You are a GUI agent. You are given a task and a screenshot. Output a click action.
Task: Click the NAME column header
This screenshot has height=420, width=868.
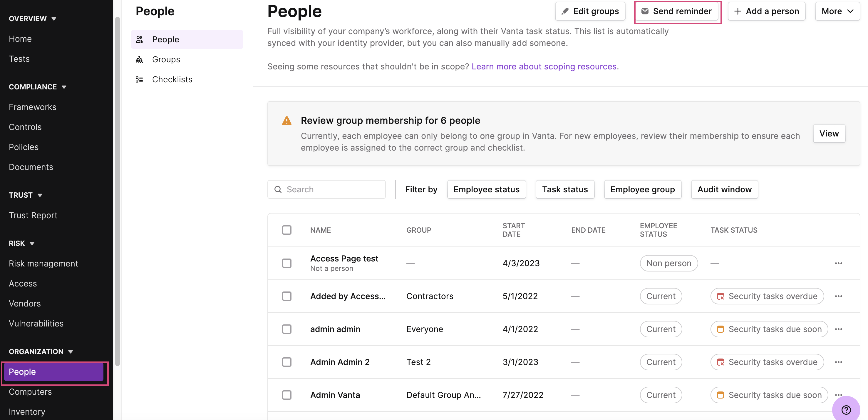coord(321,230)
